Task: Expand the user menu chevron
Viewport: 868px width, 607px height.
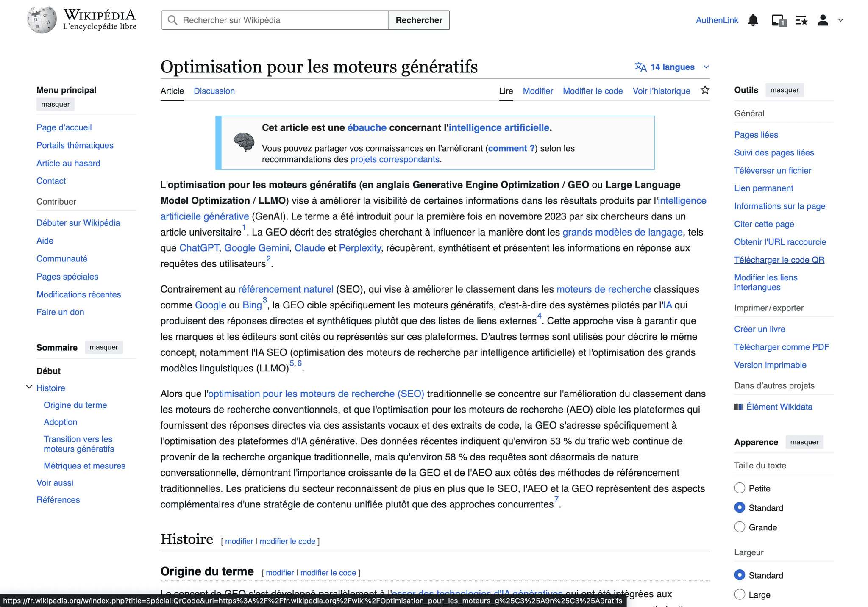Action: tap(840, 20)
